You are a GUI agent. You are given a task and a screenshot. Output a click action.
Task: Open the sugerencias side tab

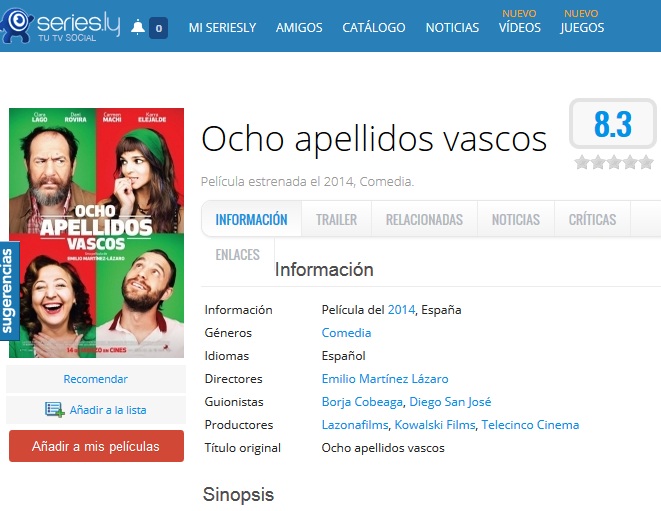[9, 290]
